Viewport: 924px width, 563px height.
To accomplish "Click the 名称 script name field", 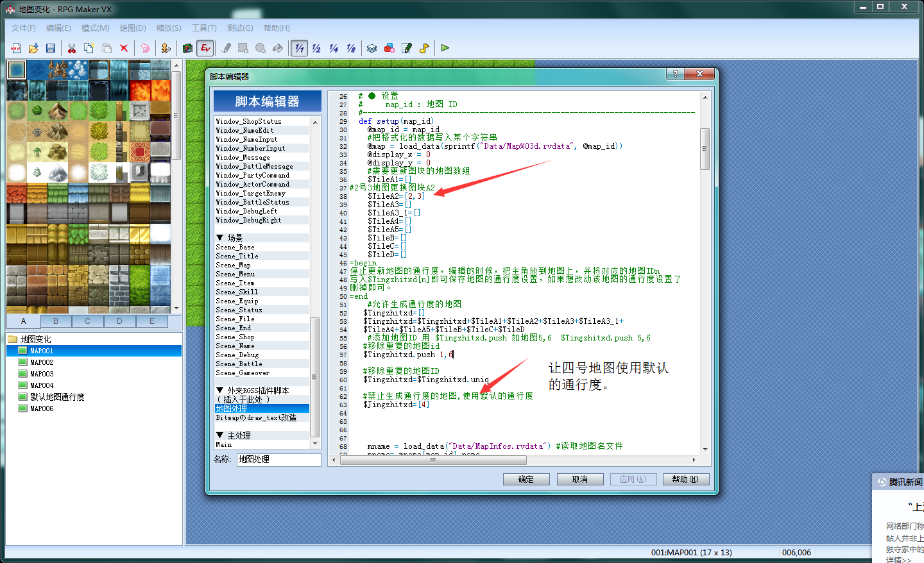I will [278, 459].
